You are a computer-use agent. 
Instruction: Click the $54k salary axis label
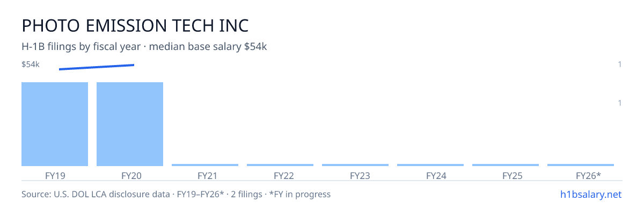point(31,64)
